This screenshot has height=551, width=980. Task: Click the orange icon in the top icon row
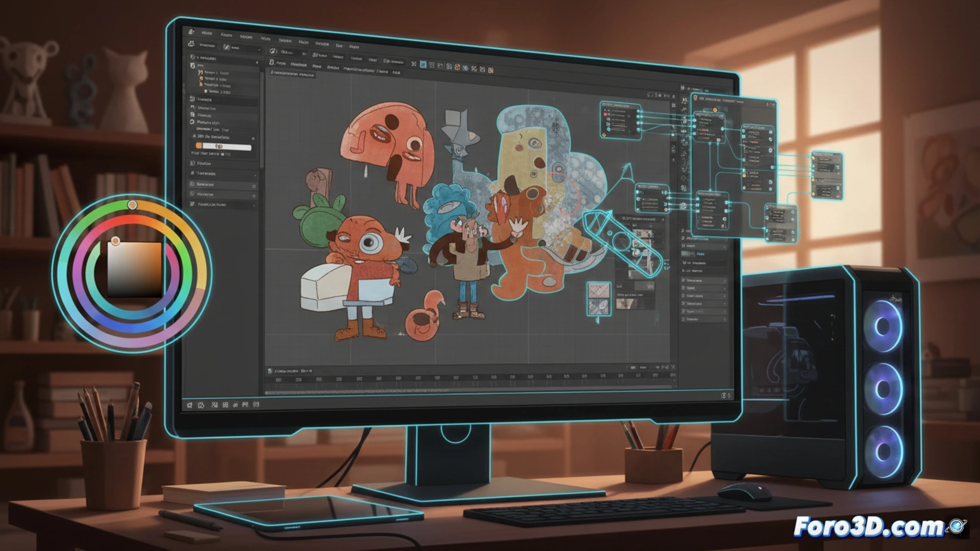pyautogui.click(x=457, y=67)
